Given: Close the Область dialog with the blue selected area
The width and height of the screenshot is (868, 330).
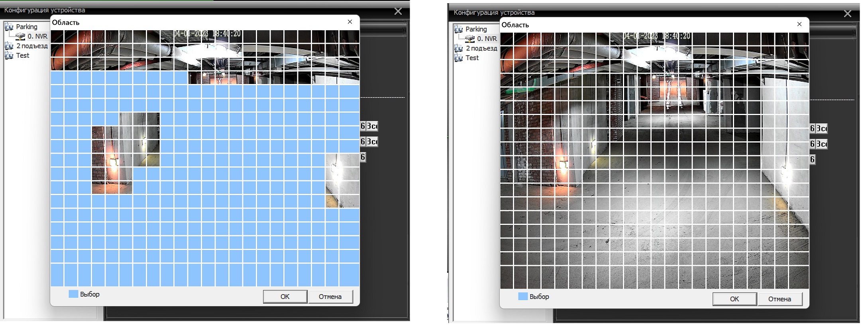Looking at the screenshot, I should click(350, 22).
